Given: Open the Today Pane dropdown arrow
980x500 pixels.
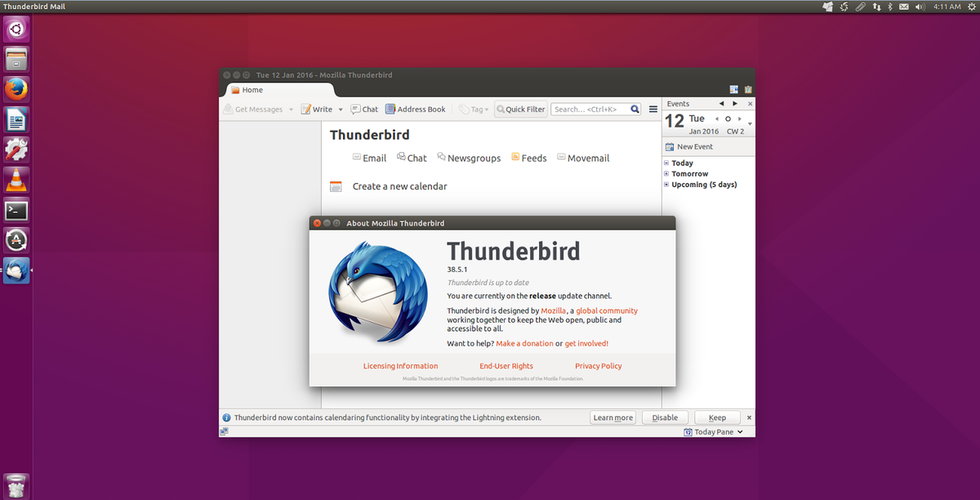Looking at the screenshot, I should [x=740, y=431].
